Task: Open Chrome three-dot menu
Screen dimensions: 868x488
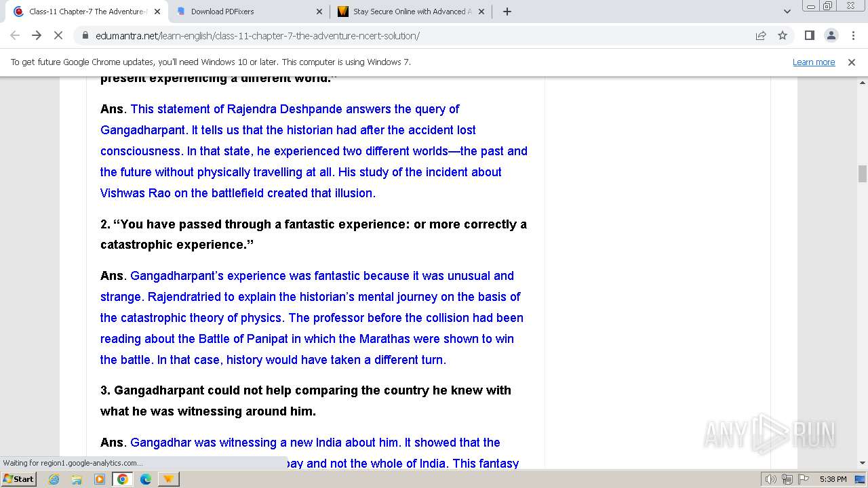Action: 852,35
